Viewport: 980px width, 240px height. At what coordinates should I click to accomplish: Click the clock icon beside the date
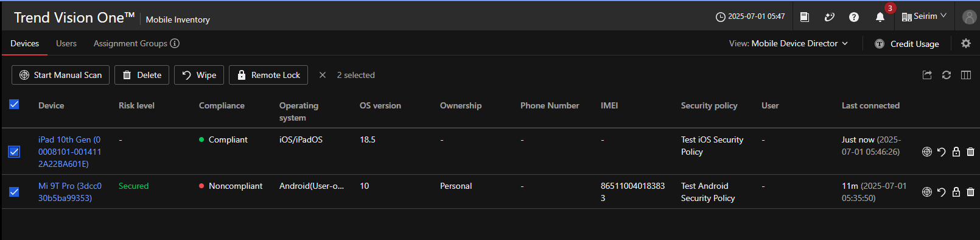[x=721, y=17]
